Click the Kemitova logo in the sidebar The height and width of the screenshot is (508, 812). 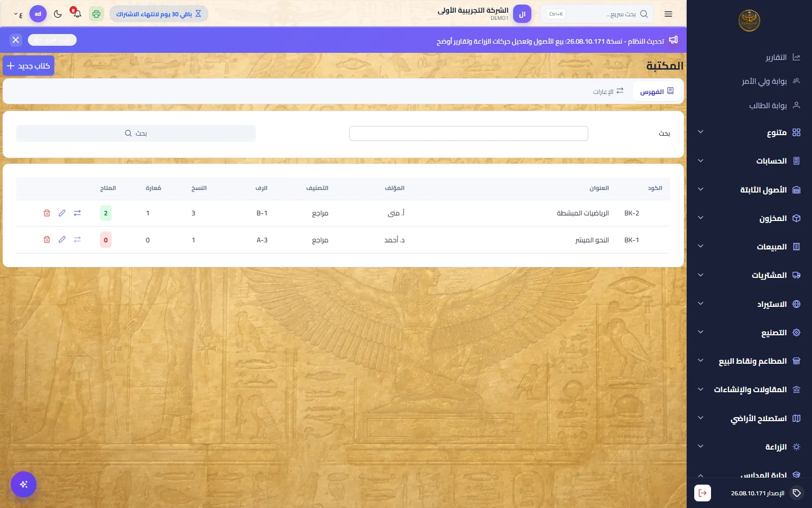pos(749,21)
